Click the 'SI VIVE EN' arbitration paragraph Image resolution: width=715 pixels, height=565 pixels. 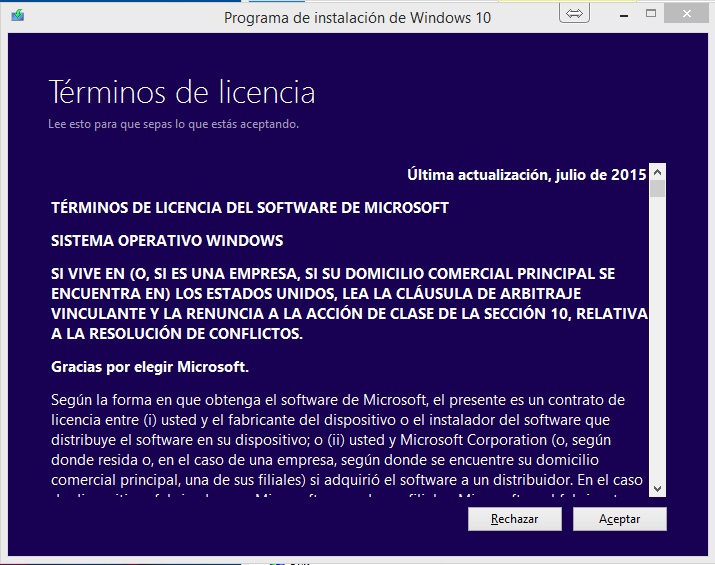[349, 304]
